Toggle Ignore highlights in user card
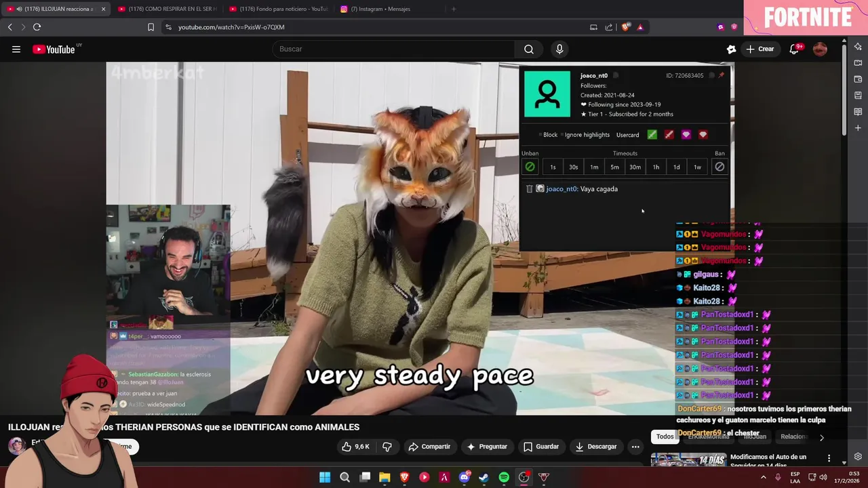Screen dimensions: 868x488 coord(585,135)
